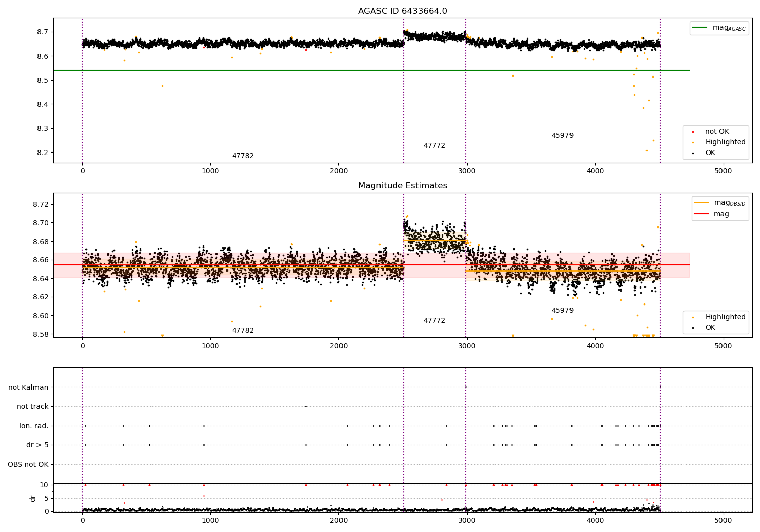The image size is (760, 532).
Task: Click the 'dr' y-axis label
Action: (x=33, y=498)
